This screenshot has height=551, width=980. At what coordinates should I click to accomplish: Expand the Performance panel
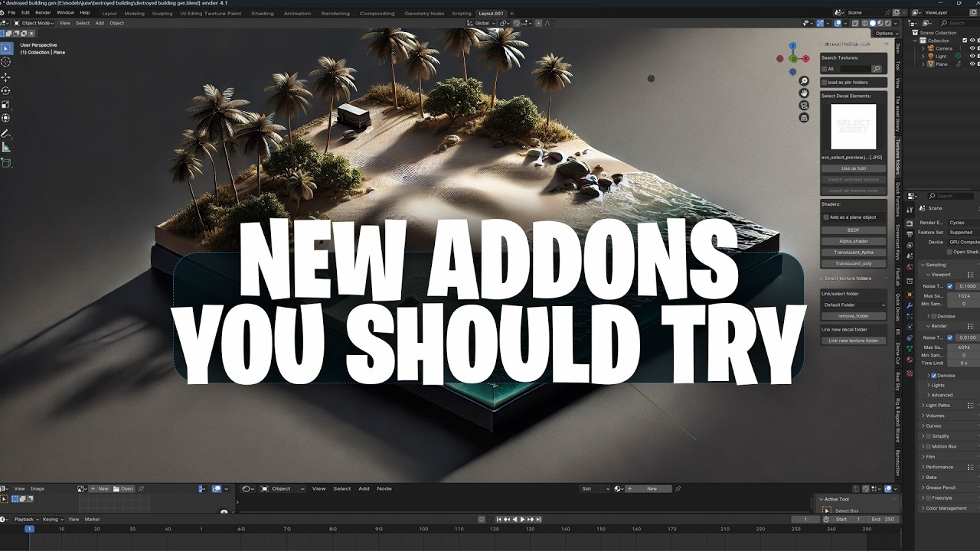tap(939, 467)
